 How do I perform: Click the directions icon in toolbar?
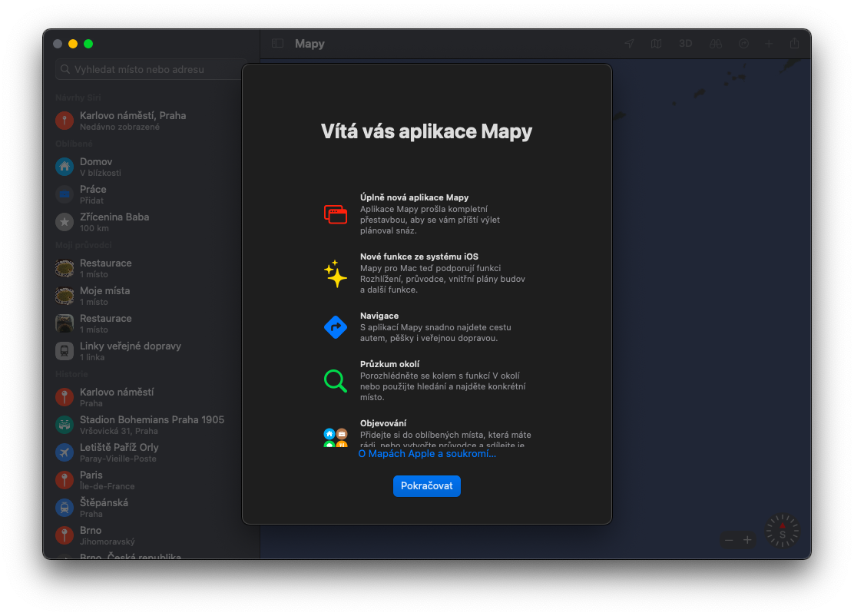(x=743, y=44)
